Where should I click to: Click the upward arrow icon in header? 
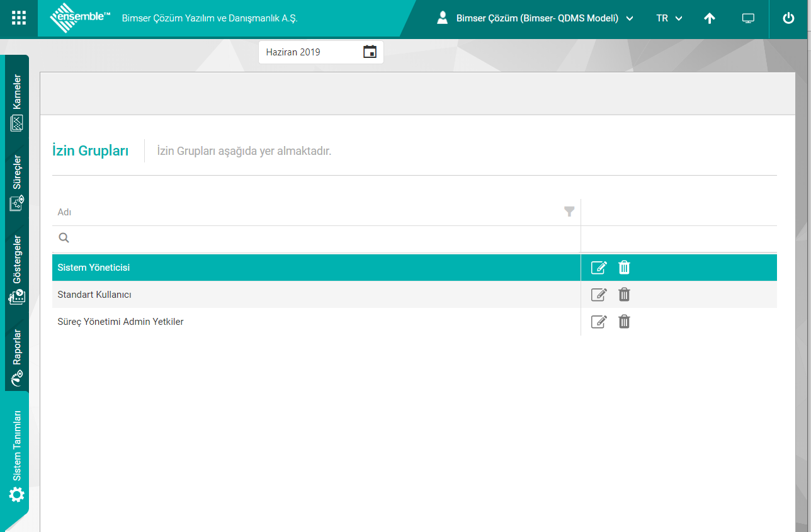tap(710, 19)
